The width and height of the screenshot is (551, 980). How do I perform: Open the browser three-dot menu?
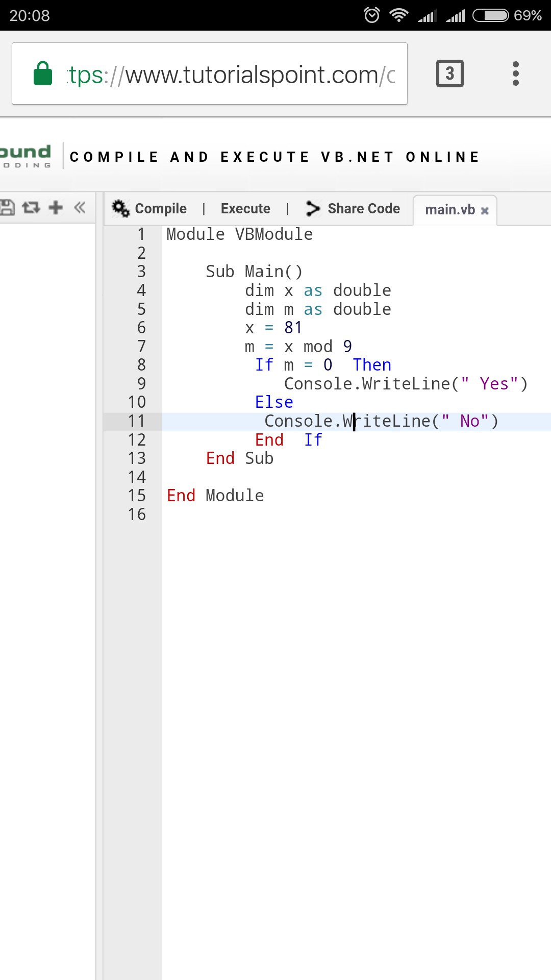(516, 73)
